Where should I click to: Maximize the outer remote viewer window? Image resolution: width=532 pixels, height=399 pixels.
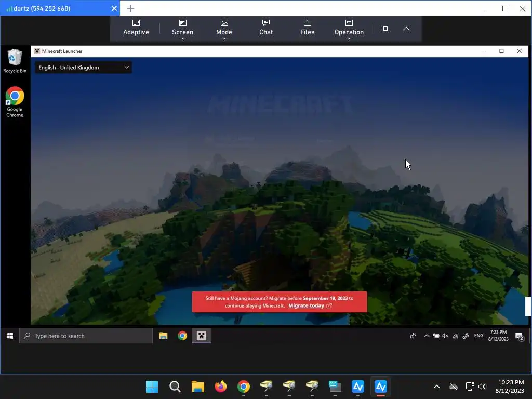[505, 9]
